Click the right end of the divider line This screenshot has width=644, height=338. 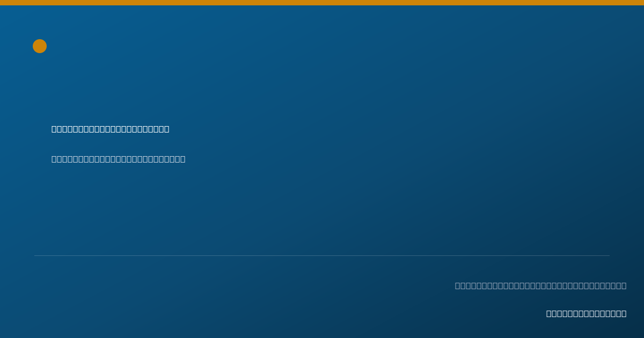pos(609,255)
